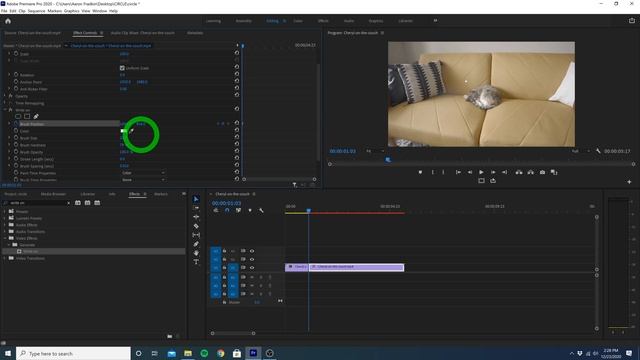The height and width of the screenshot is (360, 640).
Task: Toggle the V2 track lock
Action: tap(224, 259)
